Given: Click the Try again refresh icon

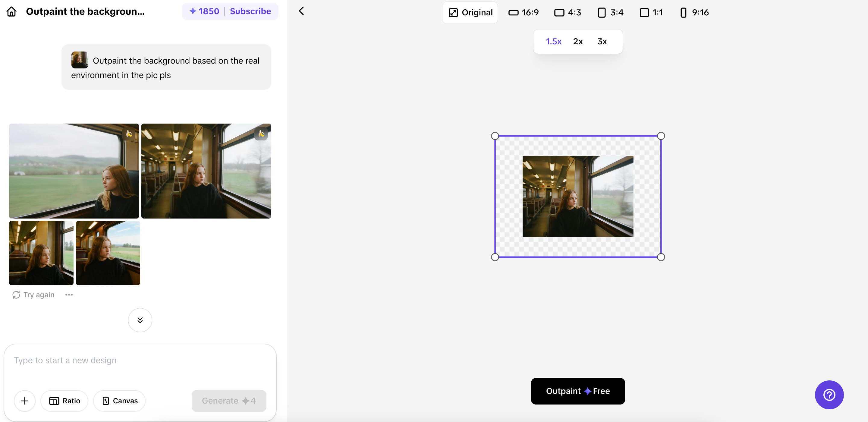Looking at the screenshot, I should [16, 294].
